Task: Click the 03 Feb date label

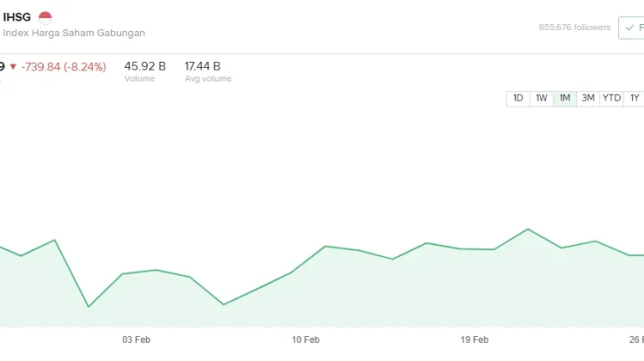Action: pyautogui.click(x=137, y=340)
